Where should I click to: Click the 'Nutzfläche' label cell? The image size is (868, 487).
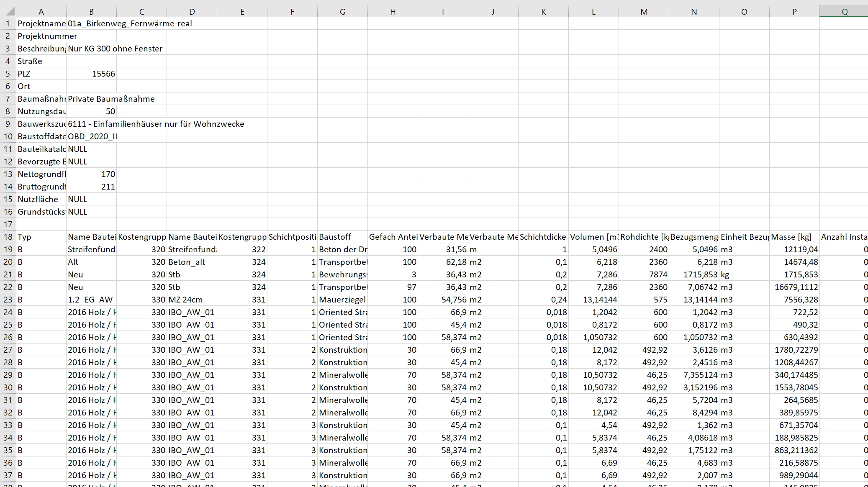pyautogui.click(x=41, y=199)
